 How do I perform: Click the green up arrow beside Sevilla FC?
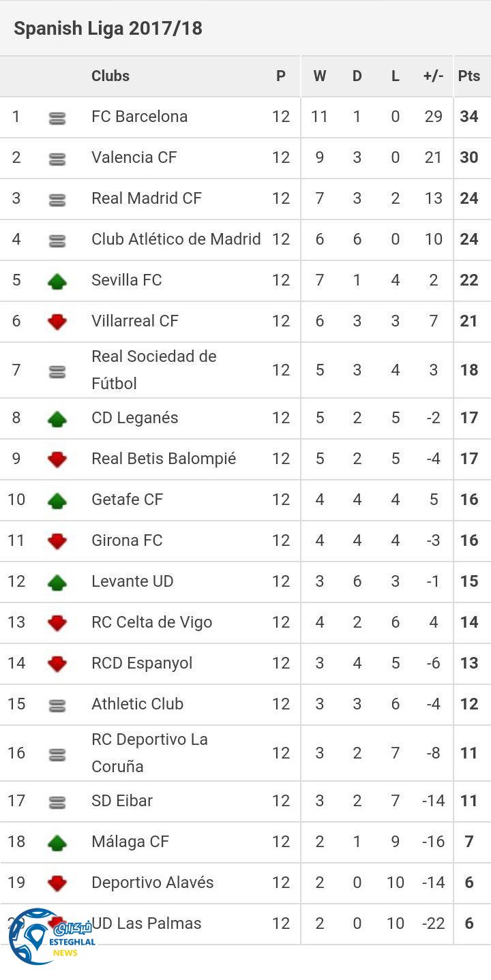pos(57,281)
